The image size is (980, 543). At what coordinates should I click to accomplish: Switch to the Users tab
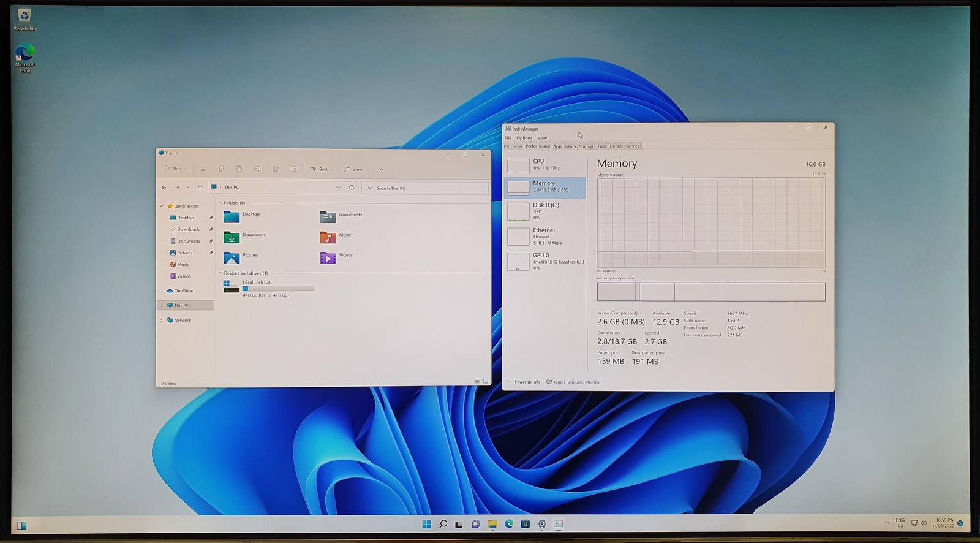tap(601, 146)
